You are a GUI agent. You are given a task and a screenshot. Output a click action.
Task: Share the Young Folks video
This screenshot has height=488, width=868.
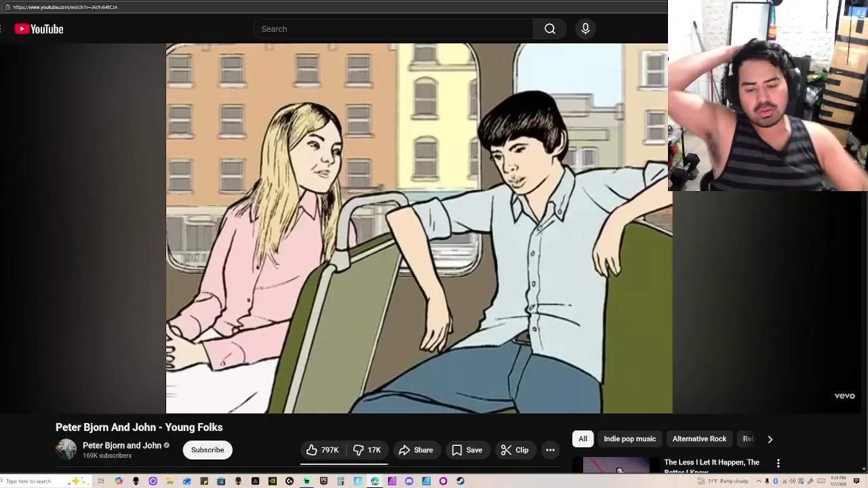416,450
